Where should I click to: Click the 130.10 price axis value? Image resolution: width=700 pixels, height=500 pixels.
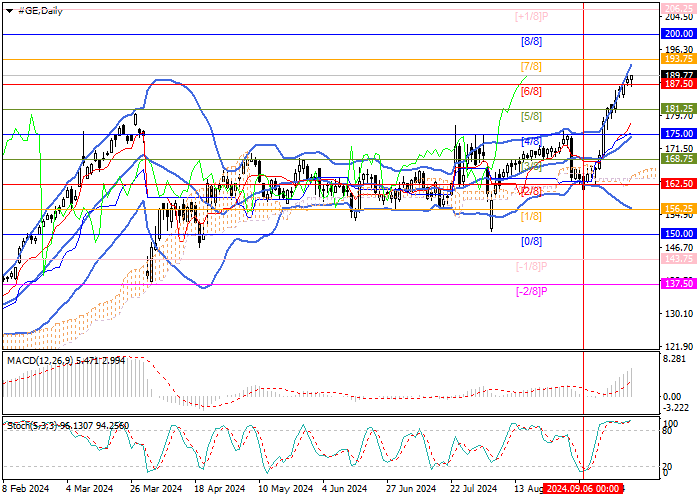tap(678, 314)
